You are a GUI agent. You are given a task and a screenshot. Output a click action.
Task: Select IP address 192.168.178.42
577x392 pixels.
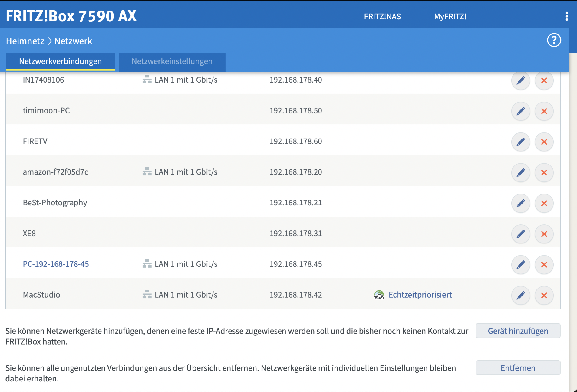coord(296,295)
